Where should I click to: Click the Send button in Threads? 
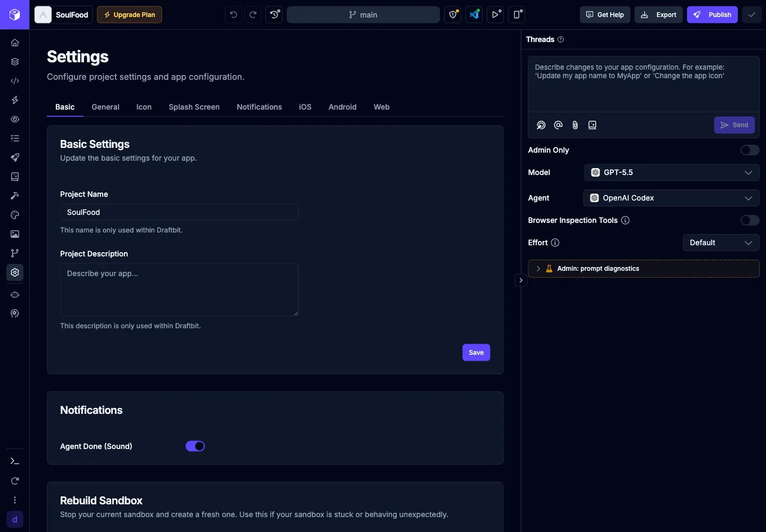[x=734, y=125]
